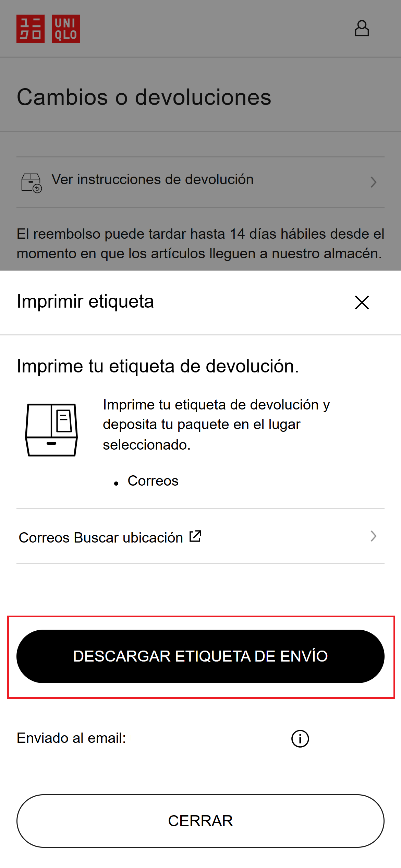Open the Correos Buscar ubicación chevron

pos(374,536)
